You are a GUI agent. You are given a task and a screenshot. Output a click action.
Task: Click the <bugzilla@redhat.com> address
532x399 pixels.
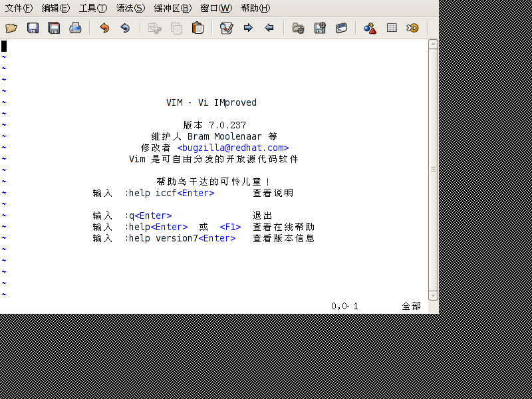coord(233,148)
